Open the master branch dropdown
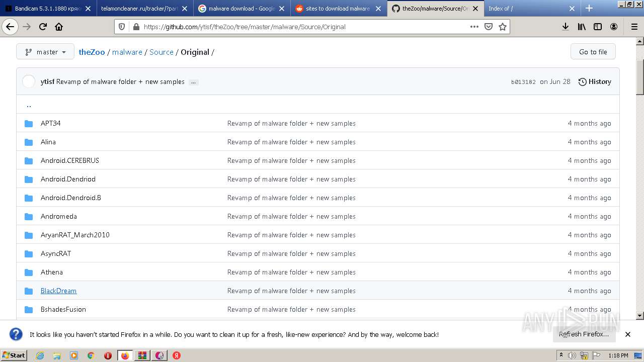 (45, 52)
